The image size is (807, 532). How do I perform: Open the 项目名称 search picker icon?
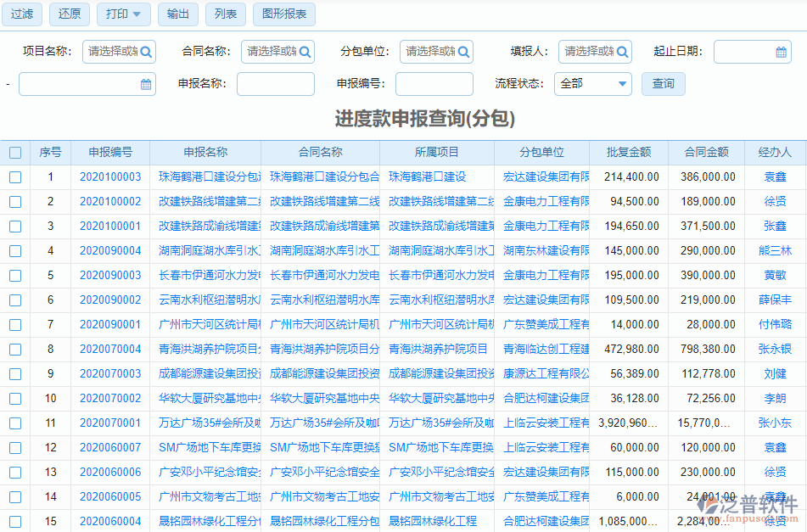point(146,51)
